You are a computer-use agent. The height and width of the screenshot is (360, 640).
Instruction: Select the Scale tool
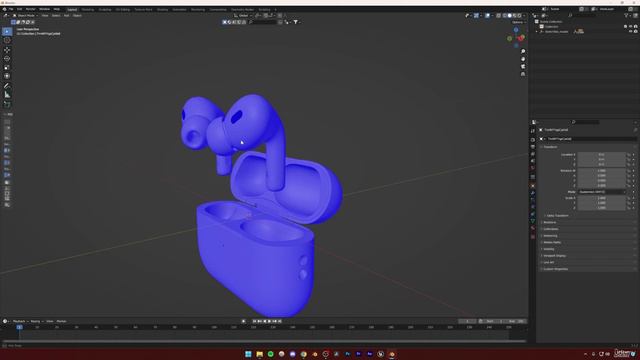pyautogui.click(x=7, y=67)
